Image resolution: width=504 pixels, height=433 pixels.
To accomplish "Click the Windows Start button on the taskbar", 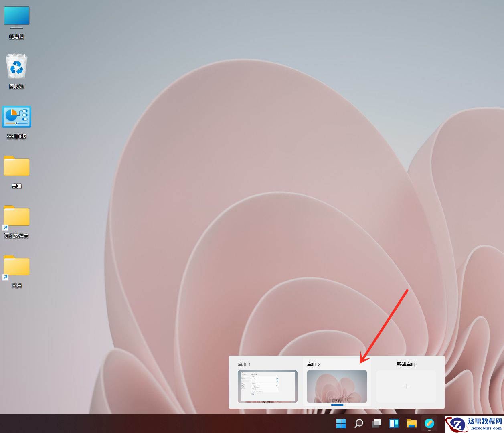I will pos(340,423).
